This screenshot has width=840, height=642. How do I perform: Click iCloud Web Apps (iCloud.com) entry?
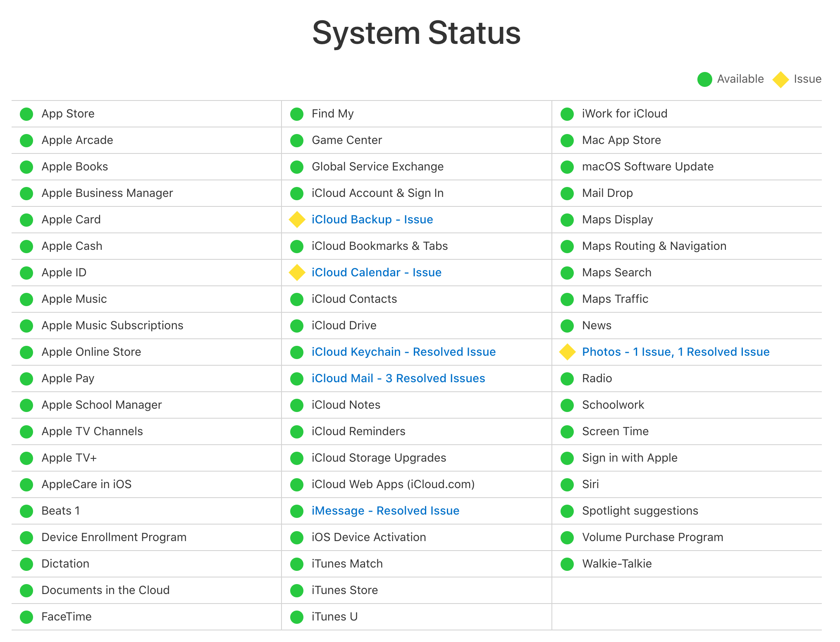393,484
